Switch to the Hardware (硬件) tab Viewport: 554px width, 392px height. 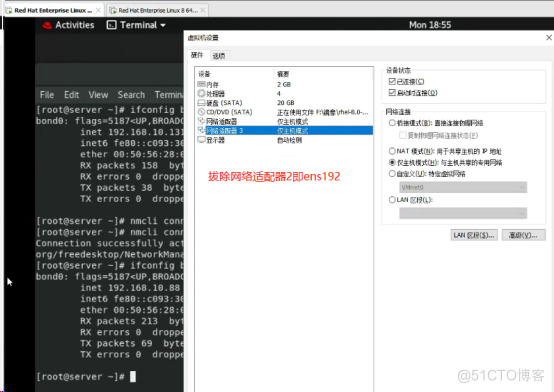197,55
